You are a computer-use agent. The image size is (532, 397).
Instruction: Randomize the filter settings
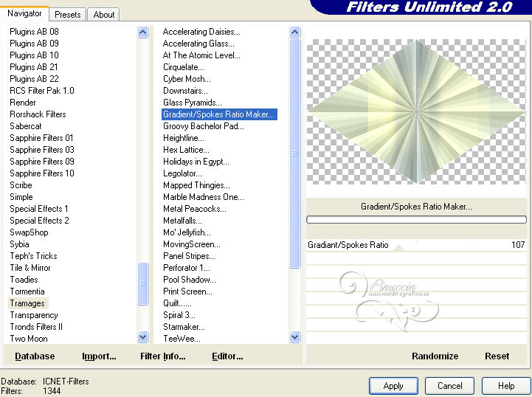coord(435,356)
